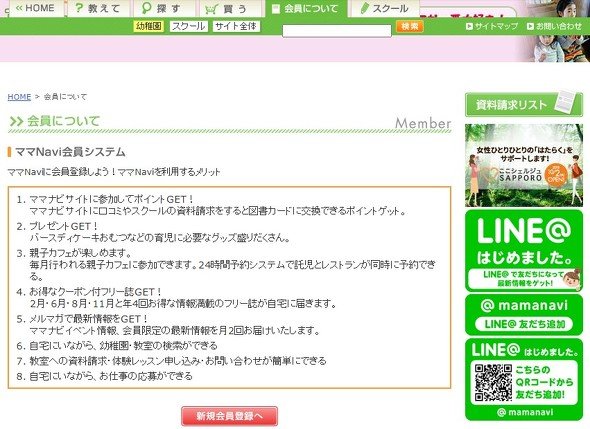
Task: Click the book icon in 会員について tab
Action: pos(276,9)
